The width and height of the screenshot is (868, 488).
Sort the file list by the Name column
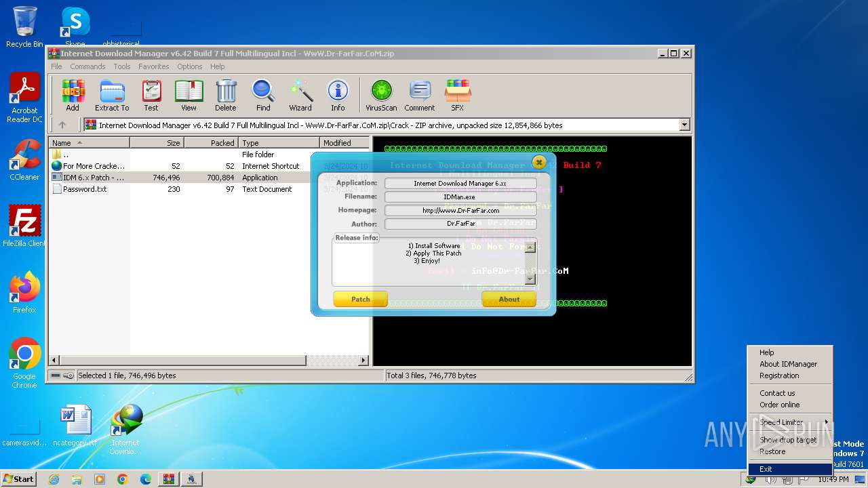click(x=89, y=143)
